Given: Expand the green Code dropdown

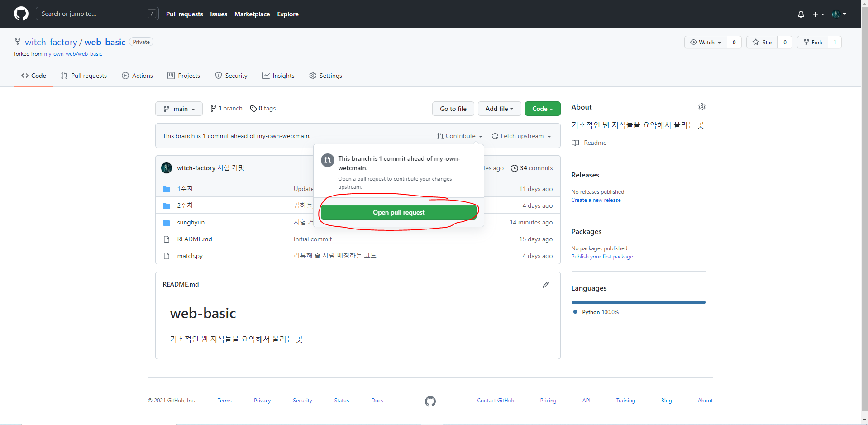Looking at the screenshot, I should click(542, 109).
